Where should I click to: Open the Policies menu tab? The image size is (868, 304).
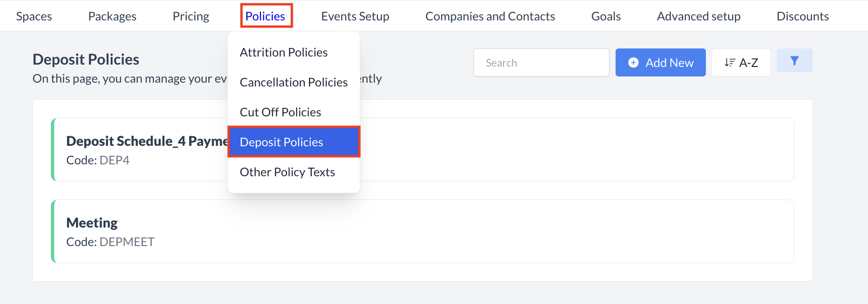click(x=265, y=16)
